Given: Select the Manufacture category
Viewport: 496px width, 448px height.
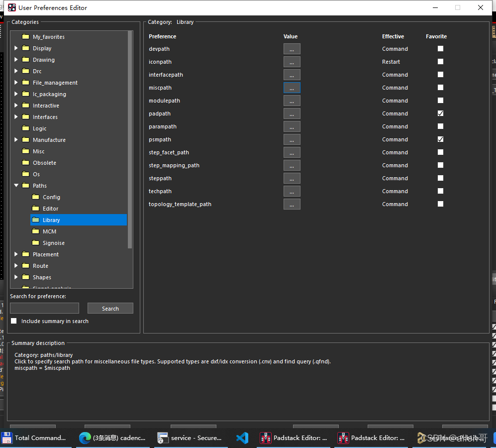Looking at the screenshot, I should pyautogui.click(x=49, y=139).
